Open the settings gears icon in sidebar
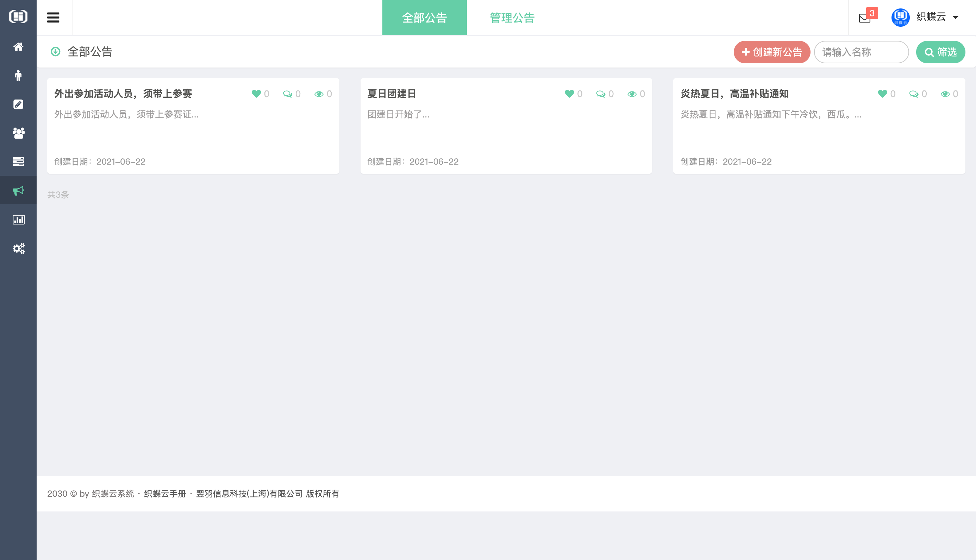 pyautogui.click(x=18, y=248)
